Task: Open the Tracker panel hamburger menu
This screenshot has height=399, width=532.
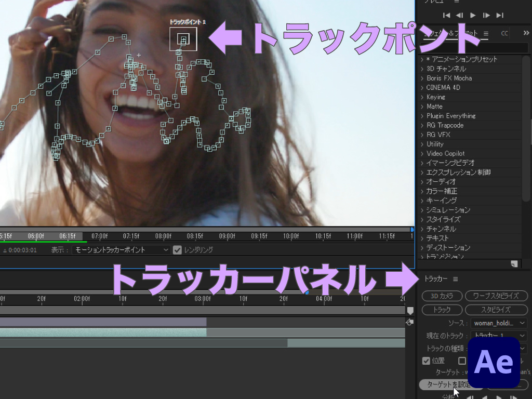Action: [455, 279]
